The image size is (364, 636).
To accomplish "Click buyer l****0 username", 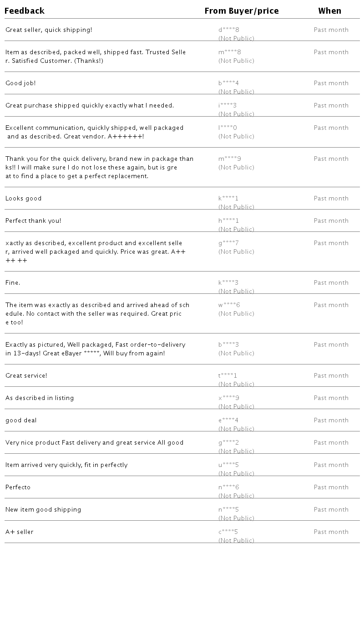I will [227, 128].
